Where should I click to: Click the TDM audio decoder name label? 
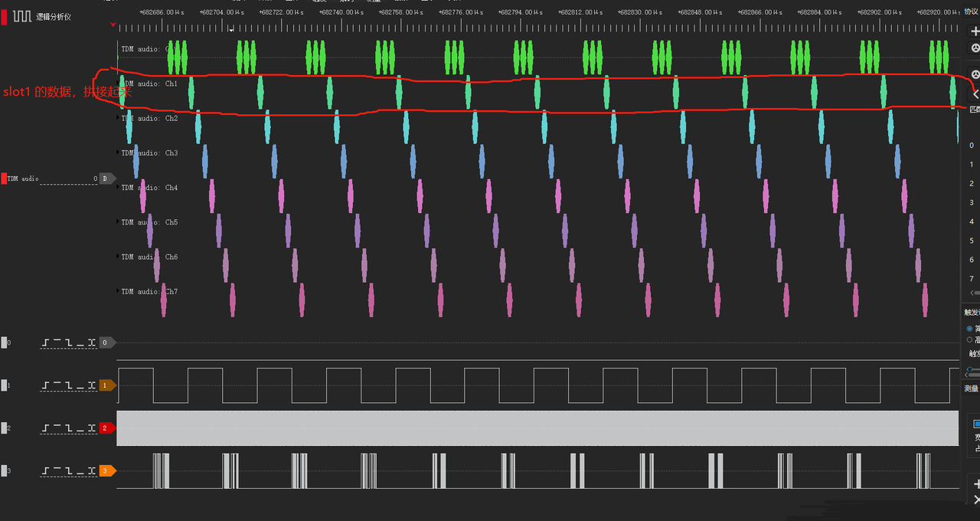click(x=23, y=179)
